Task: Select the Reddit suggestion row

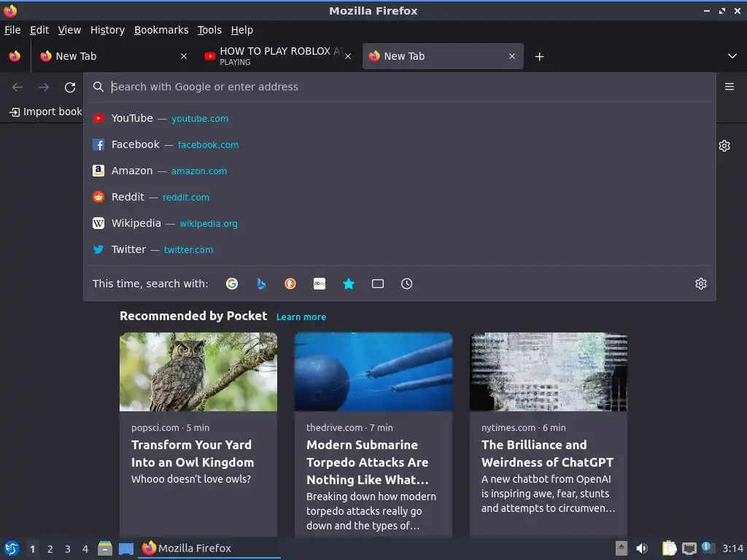Action: (400, 197)
